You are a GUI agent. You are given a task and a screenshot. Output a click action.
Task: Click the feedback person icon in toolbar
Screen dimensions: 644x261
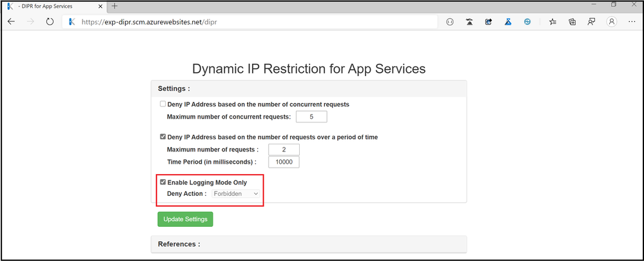point(591,22)
